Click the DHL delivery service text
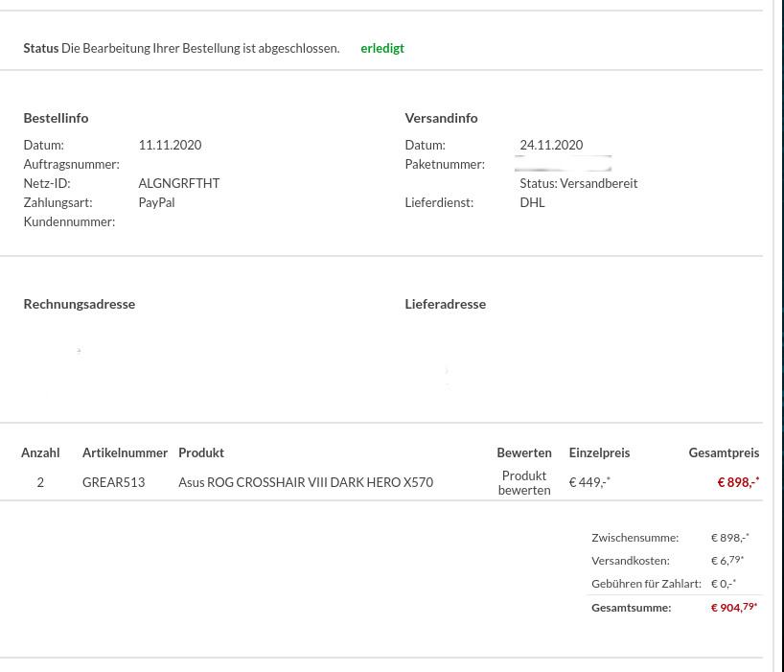 [532, 202]
